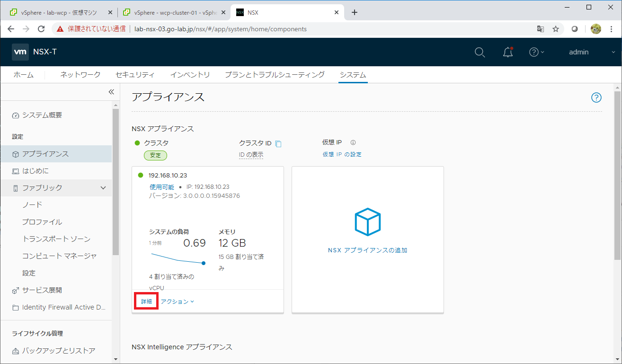Click the browser back arrow
622x364 pixels.
click(11, 29)
